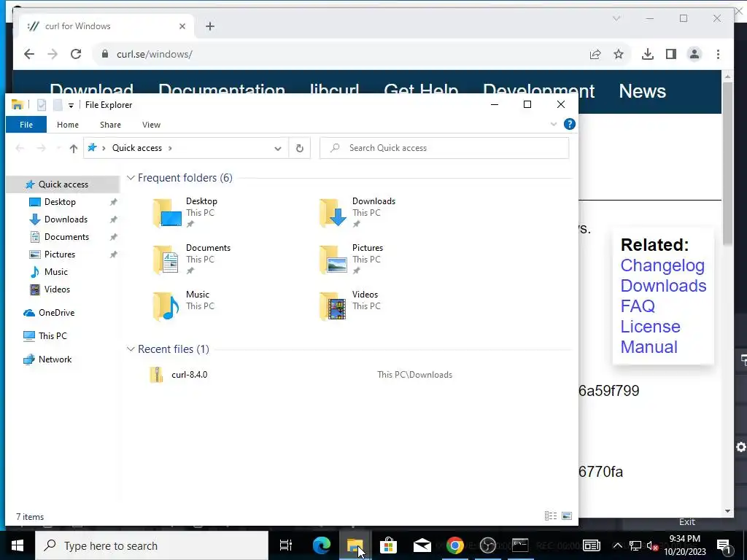Screen dimensions: 747x560
Task: Open the Changelog related link
Action: coord(662,265)
